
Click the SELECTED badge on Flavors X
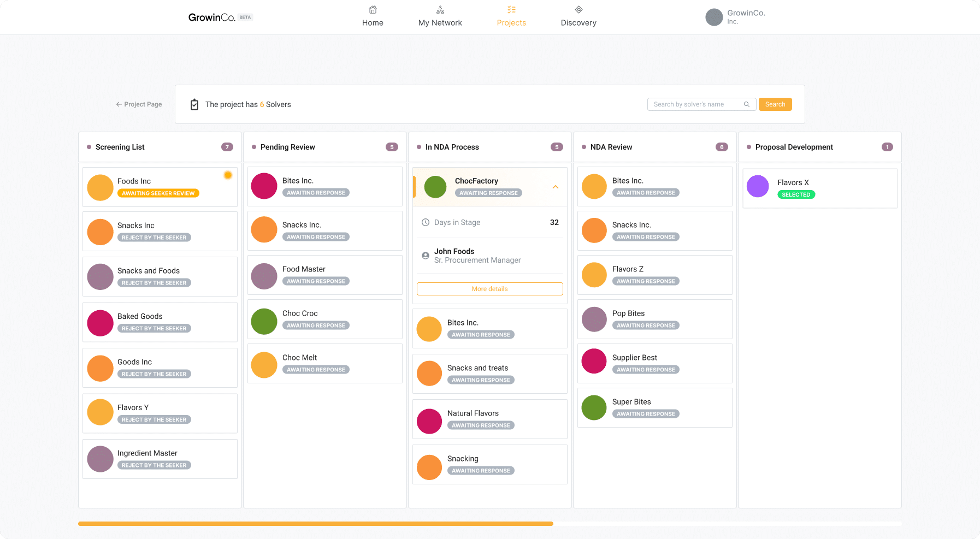[x=796, y=194]
